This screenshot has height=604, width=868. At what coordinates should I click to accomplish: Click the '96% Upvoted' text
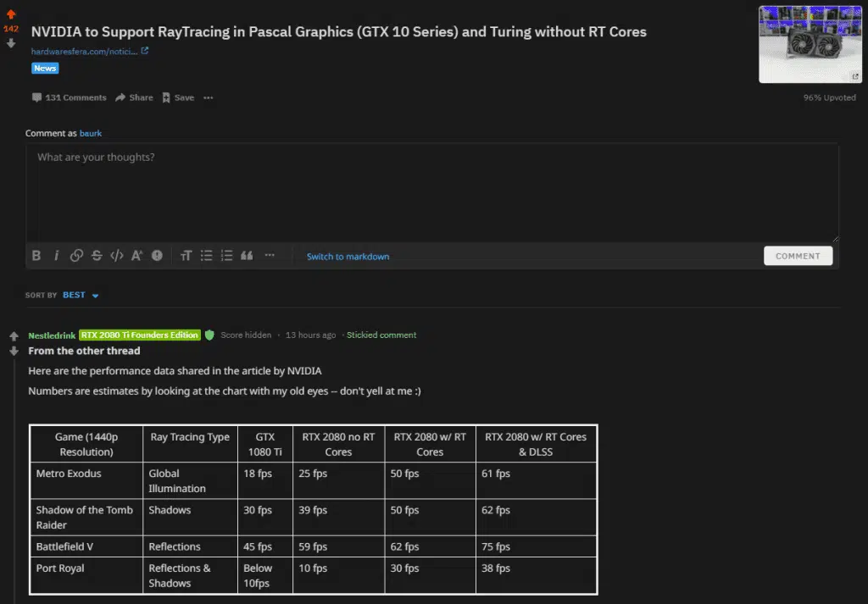[829, 97]
